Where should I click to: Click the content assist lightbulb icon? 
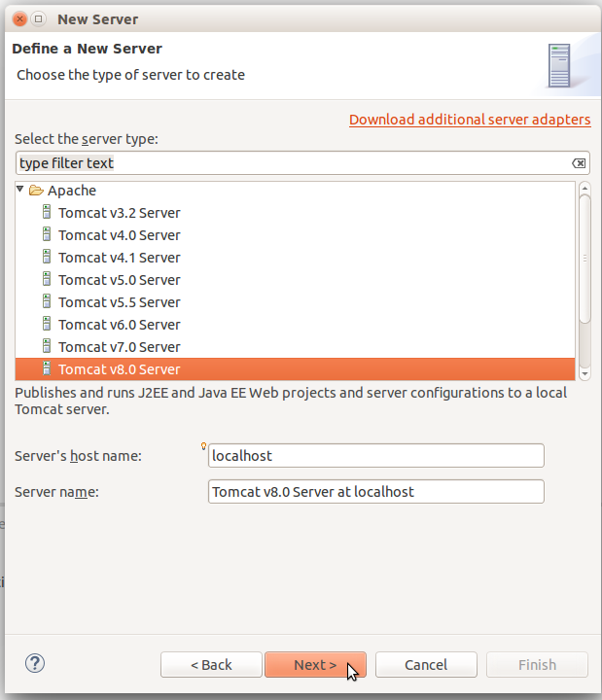[203, 446]
